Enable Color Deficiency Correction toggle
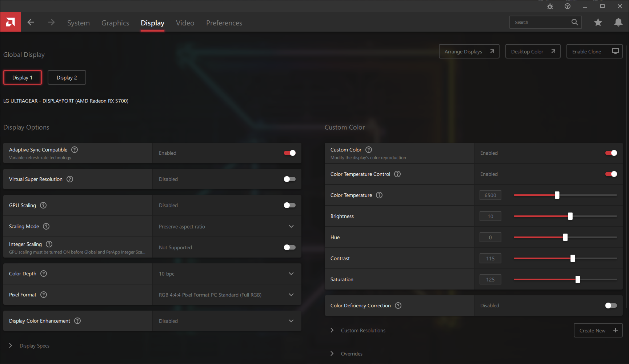The width and height of the screenshot is (629, 364). pyautogui.click(x=611, y=306)
